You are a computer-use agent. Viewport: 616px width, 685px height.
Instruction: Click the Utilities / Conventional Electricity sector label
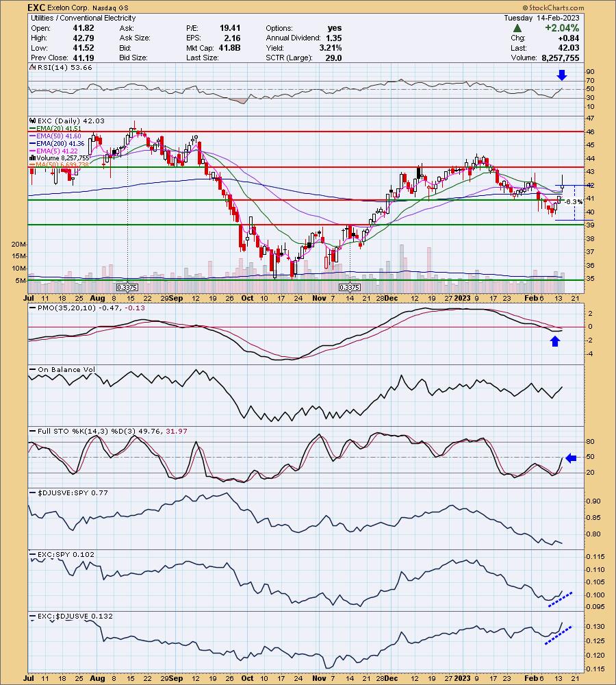[x=83, y=18]
